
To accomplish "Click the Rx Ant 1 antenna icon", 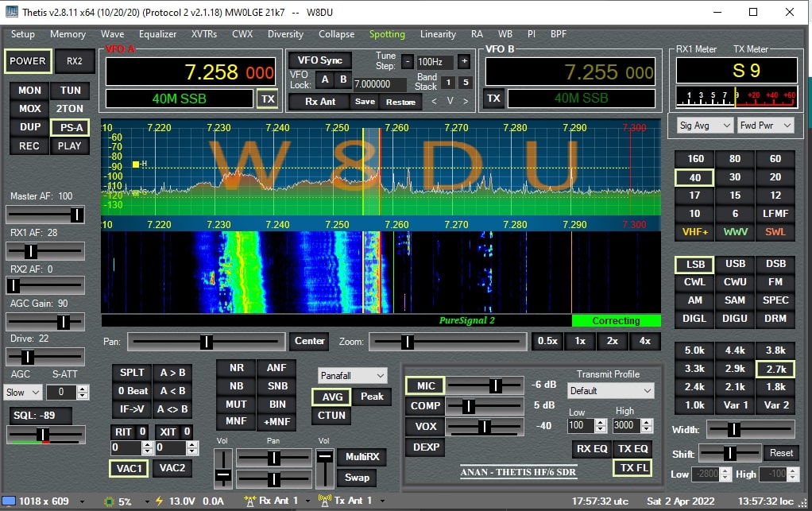I will point(249,501).
